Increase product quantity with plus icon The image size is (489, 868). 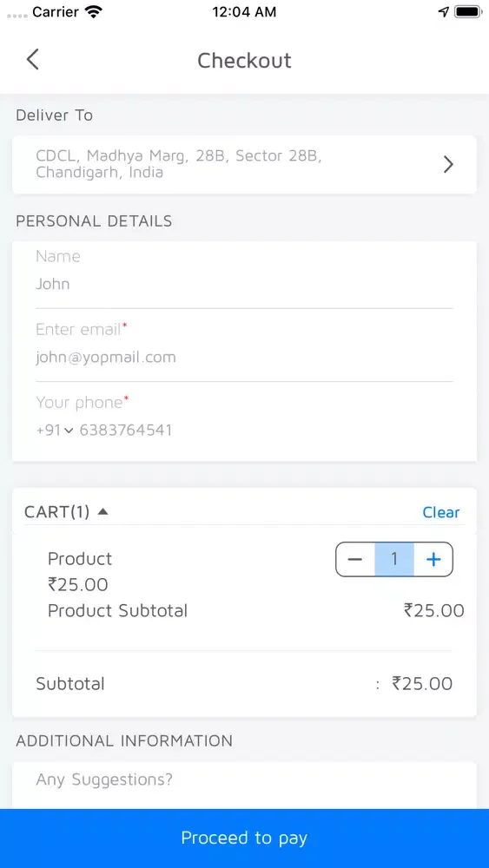[x=433, y=559]
